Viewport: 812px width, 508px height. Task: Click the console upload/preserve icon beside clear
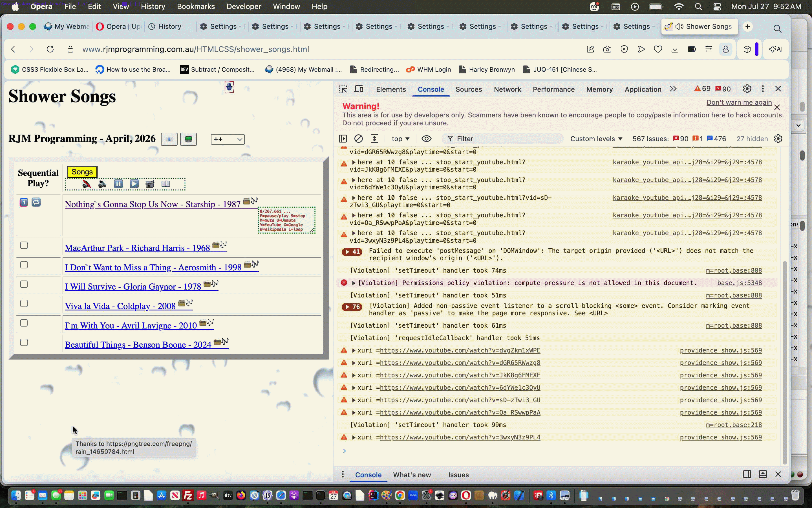(374, 139)
